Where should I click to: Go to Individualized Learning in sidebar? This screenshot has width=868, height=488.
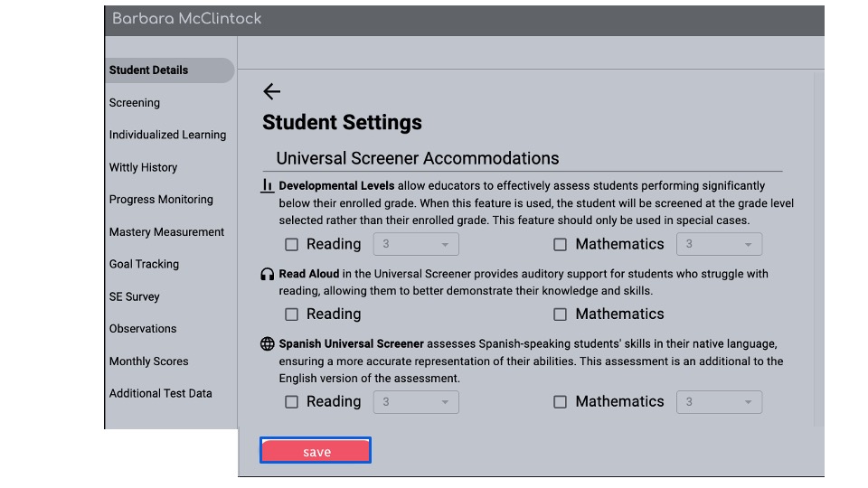(167, 135)
